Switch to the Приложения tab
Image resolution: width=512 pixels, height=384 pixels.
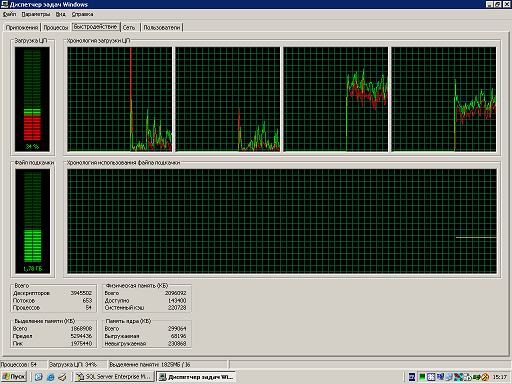22,27
